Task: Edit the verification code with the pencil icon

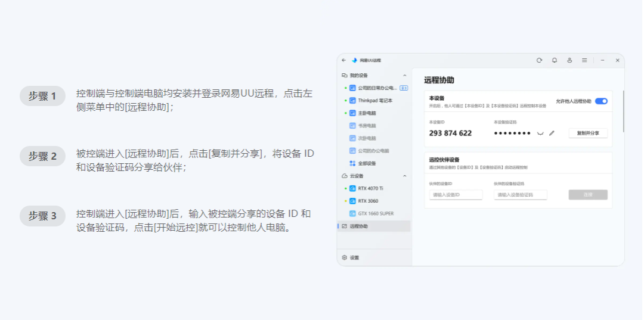Action: (x=552, y=133)
